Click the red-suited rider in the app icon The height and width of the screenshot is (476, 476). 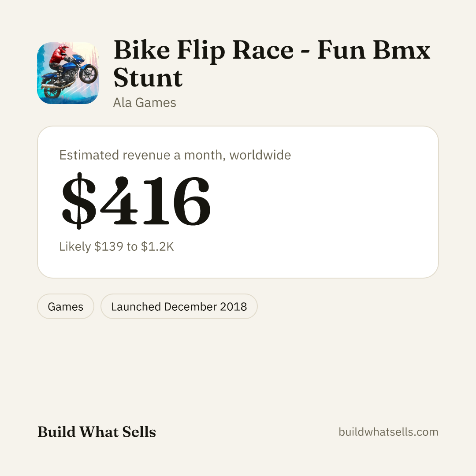click(x=59, y=57)
